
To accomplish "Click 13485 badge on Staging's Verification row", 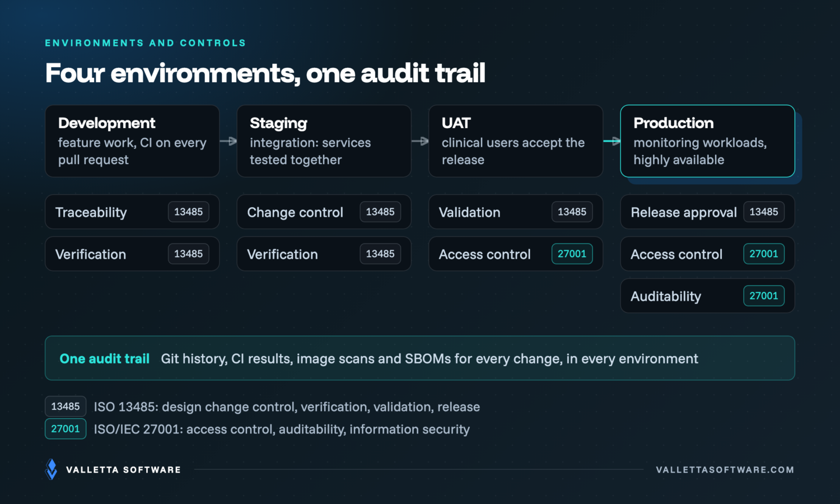I will [x=380, y=254].
